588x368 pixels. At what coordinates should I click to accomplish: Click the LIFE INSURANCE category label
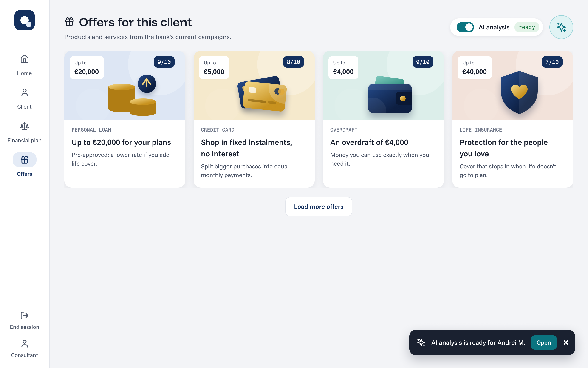[x=481, y=130]
